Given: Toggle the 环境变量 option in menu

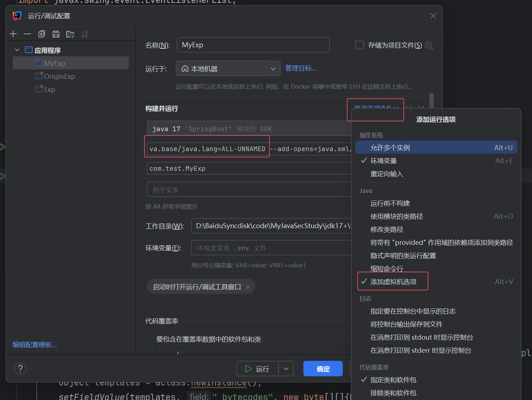Looking at the screenshot, I should click(x=383, y=161).
